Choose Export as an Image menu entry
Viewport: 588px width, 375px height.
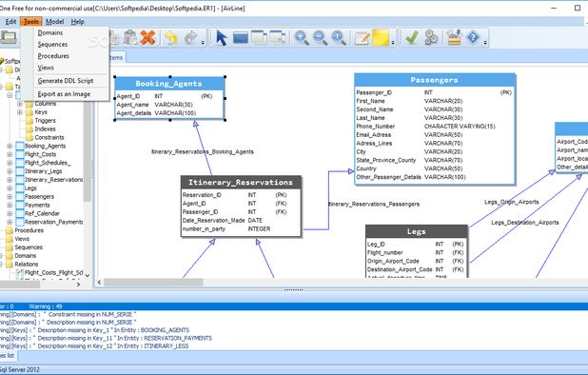pyautogui.click(x=65, y=93)
